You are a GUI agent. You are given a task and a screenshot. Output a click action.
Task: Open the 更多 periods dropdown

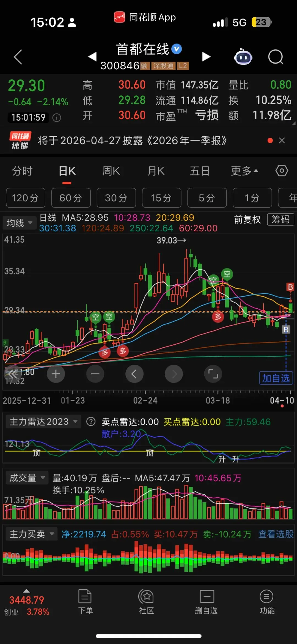point(244,171)
